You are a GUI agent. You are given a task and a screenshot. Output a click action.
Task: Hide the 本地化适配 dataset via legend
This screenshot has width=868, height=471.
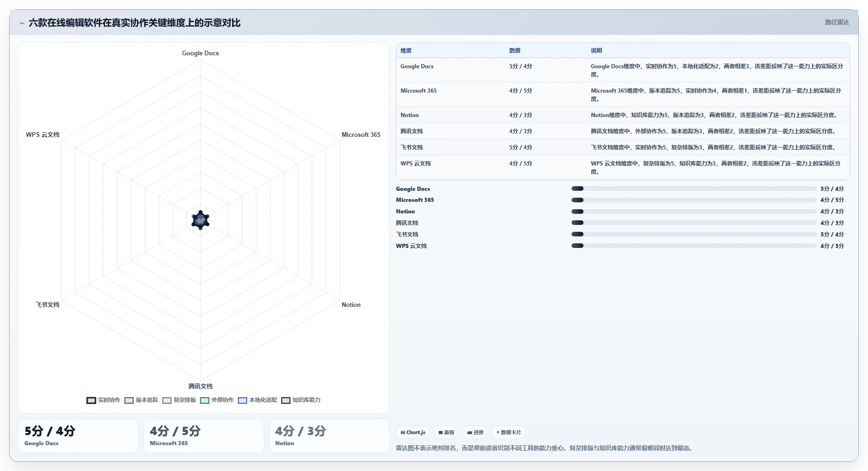click(x=243, y=400)
